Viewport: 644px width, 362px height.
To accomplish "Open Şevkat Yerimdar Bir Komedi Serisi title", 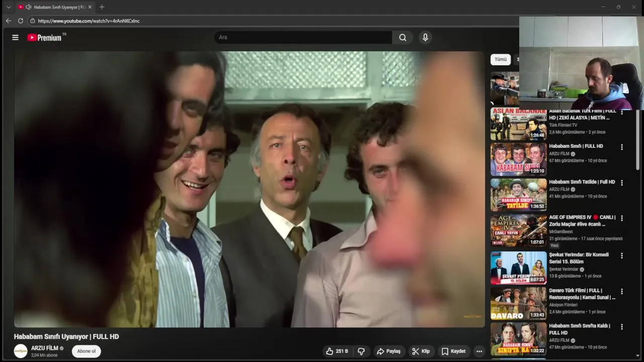I will [x=579, y=258].
